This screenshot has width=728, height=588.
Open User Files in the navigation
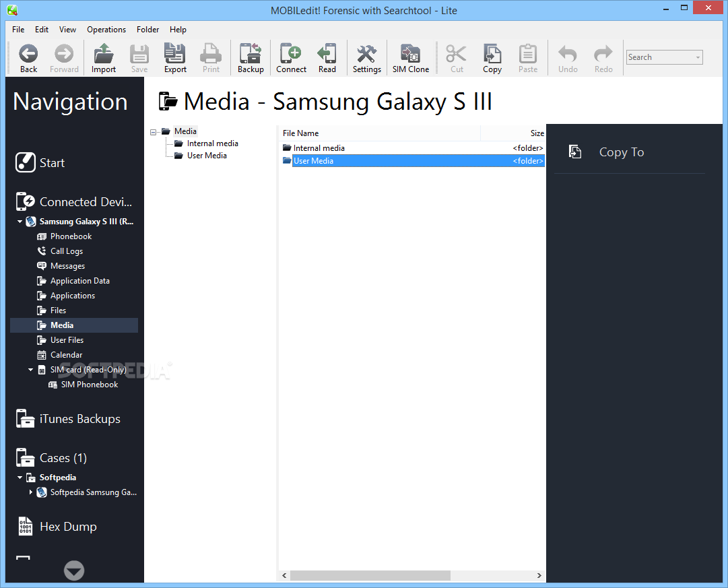point(67,340)
